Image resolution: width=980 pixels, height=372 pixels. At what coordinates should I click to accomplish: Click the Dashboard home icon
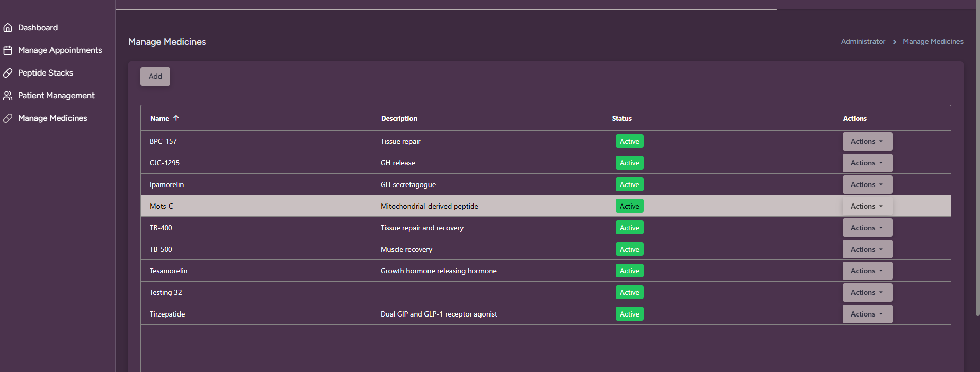point(8,28)
